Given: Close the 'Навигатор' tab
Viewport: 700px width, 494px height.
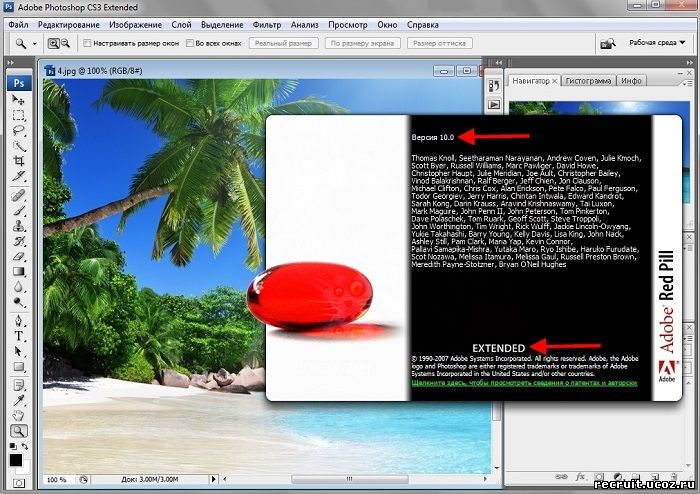Looking at the screenshot, I should [x=554, y=81].
